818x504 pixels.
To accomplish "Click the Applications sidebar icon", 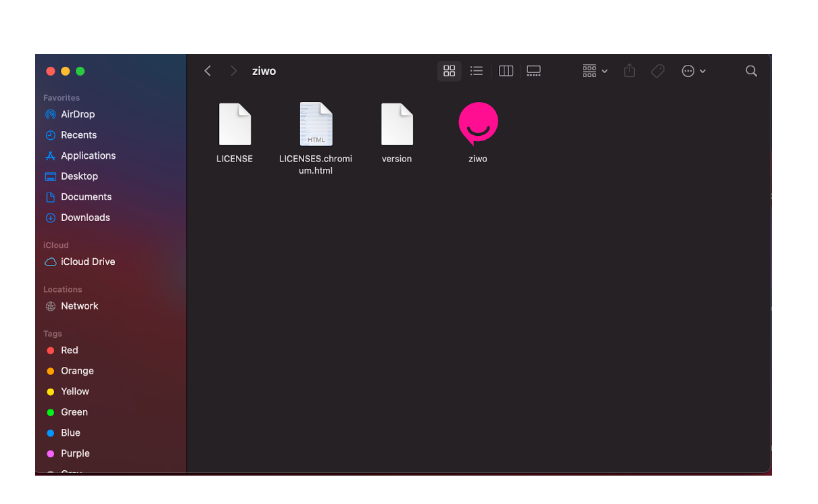I will (x=50, y=155).
